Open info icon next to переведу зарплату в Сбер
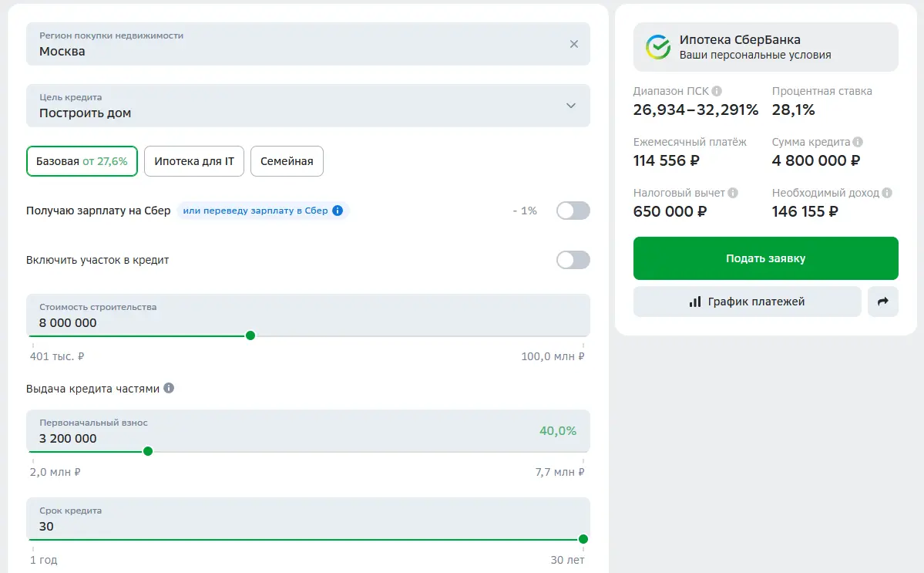Image resolution: width=924 pixels, height=573 pixels. (x=338, y=211)
